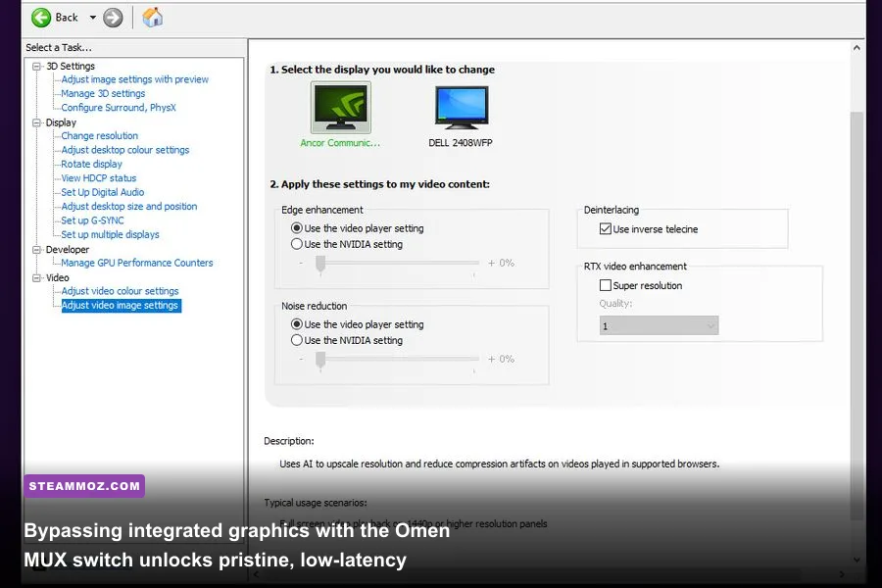Click the Noise reduction slider handle
This screenshot has height=588, width=882.
(320, 360)
